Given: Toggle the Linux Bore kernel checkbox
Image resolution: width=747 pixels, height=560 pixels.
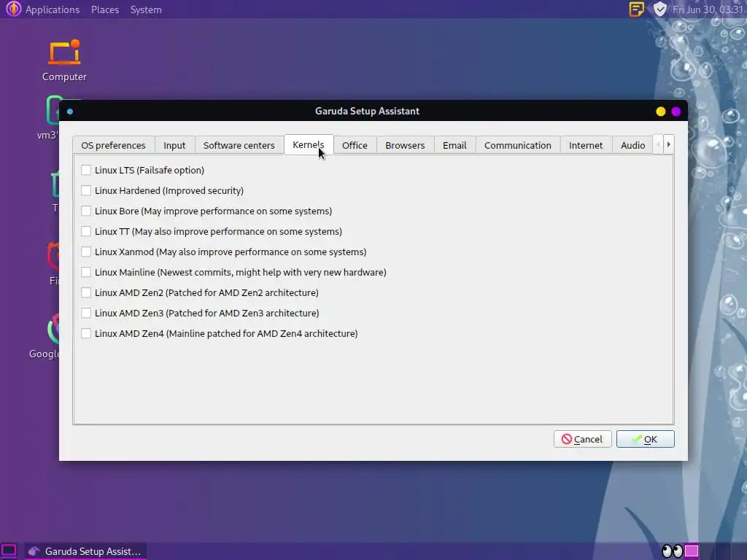Looking at the screenshot, I should coord(86,211).
